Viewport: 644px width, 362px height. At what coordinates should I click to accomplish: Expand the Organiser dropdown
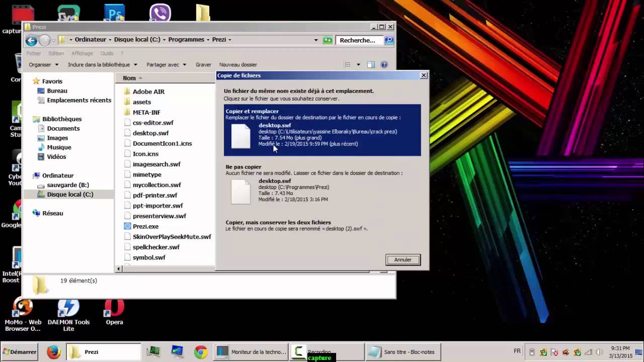[44, 65]
